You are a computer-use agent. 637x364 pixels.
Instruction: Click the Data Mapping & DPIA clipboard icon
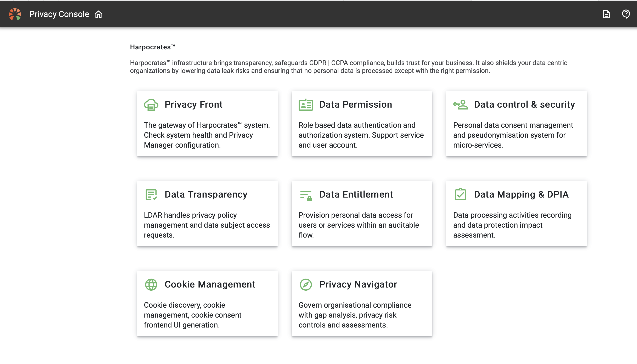(x=460, y=194)
